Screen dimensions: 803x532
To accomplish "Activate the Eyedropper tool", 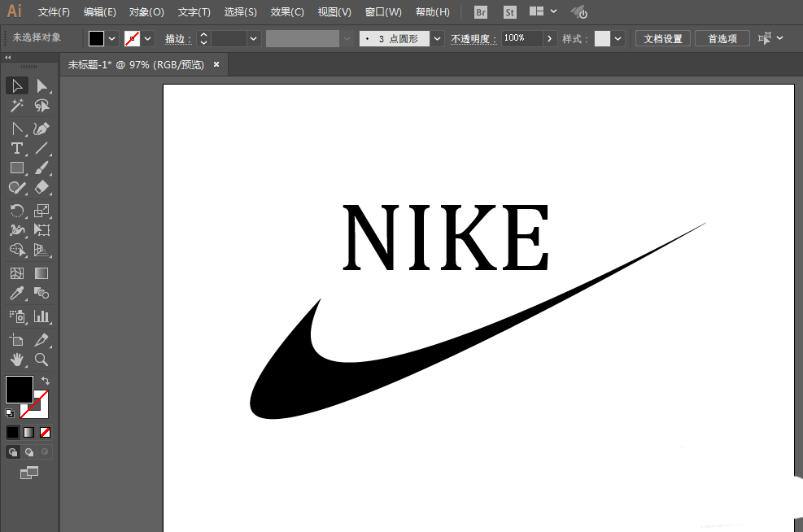I will pos(17,294).
